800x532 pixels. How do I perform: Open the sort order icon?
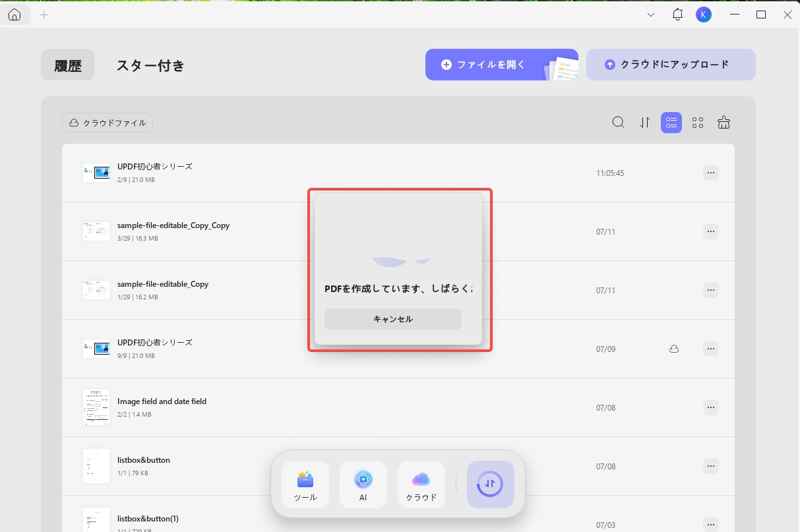pos(645,123)
